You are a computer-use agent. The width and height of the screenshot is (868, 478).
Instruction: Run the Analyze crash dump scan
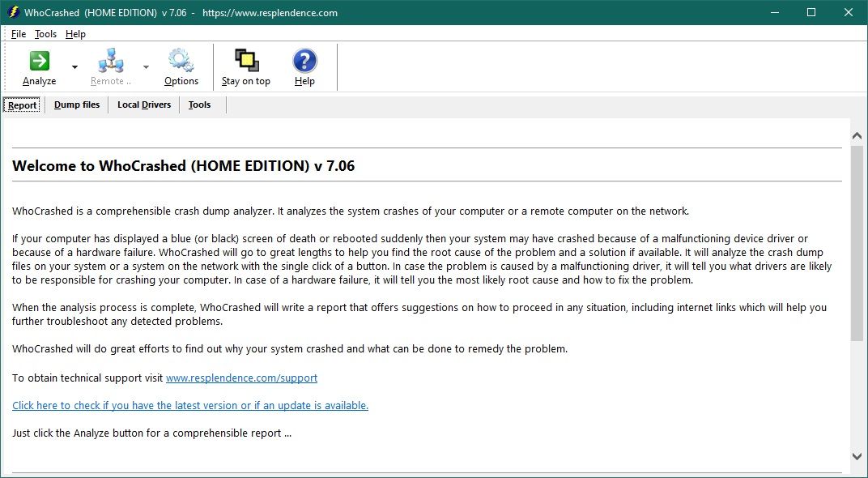(38, 66)
